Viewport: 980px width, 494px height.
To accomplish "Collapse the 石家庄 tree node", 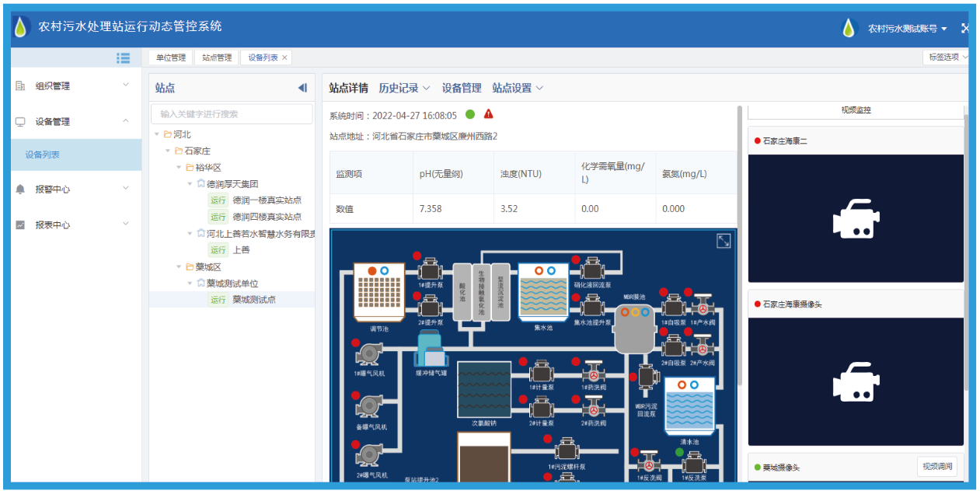I will (169, 151).
